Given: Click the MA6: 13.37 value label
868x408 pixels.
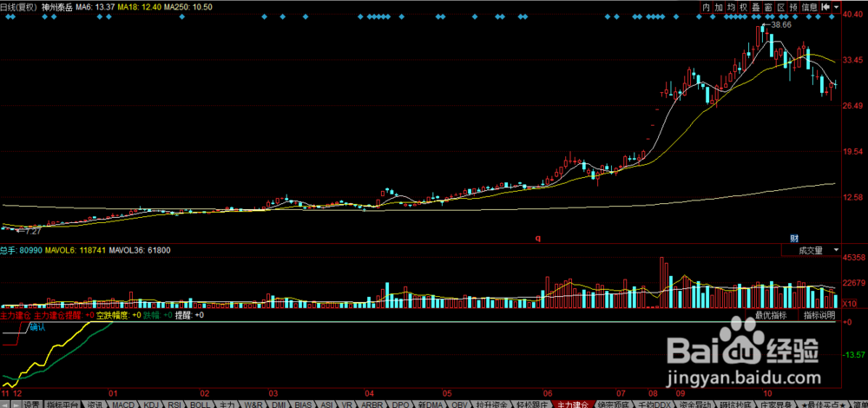Looking at the screenshot, I should 94,7.
